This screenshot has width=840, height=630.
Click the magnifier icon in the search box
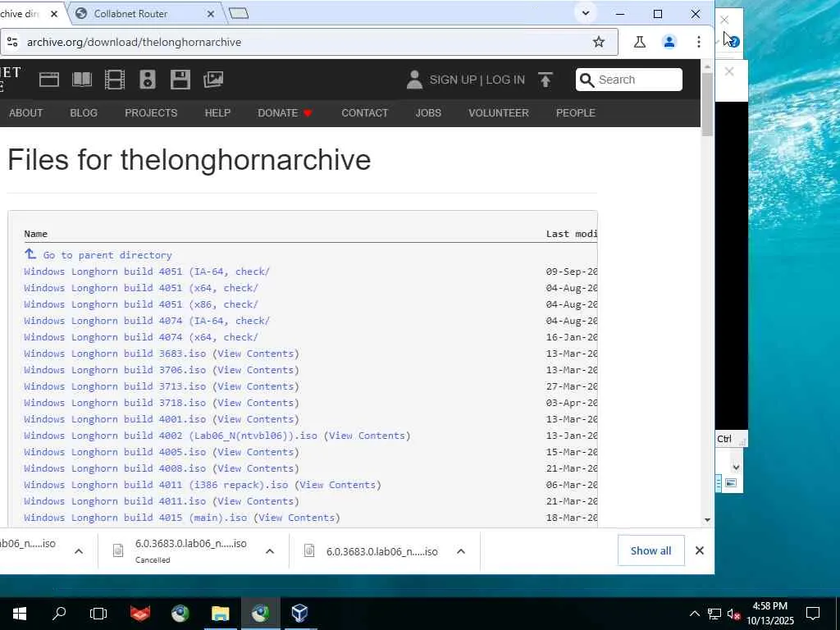[x=587, y=80]
